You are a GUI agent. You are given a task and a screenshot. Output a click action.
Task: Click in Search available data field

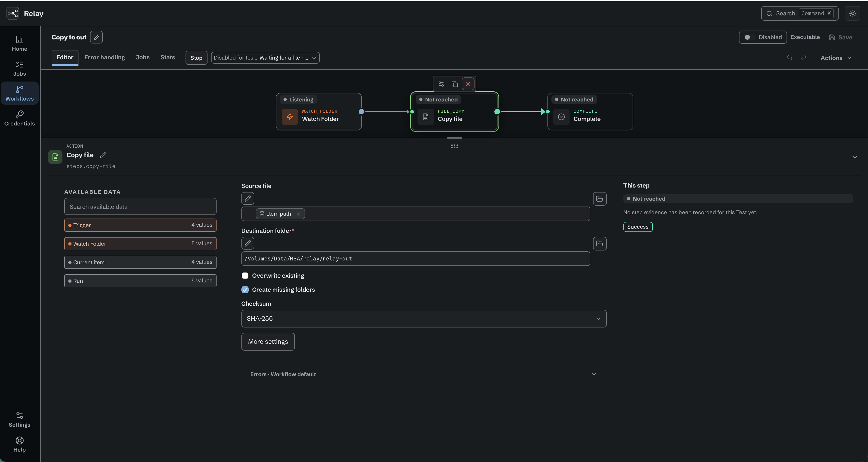click(140, 207)
